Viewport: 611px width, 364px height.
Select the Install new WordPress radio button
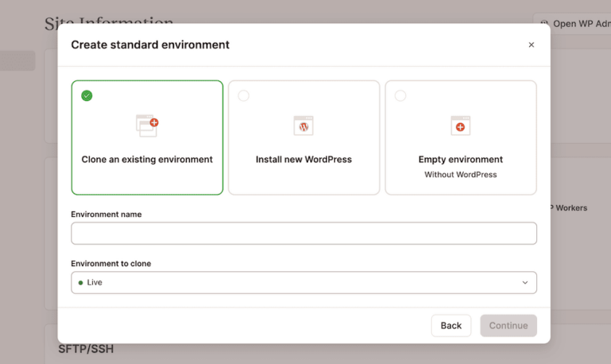[243, 95]
